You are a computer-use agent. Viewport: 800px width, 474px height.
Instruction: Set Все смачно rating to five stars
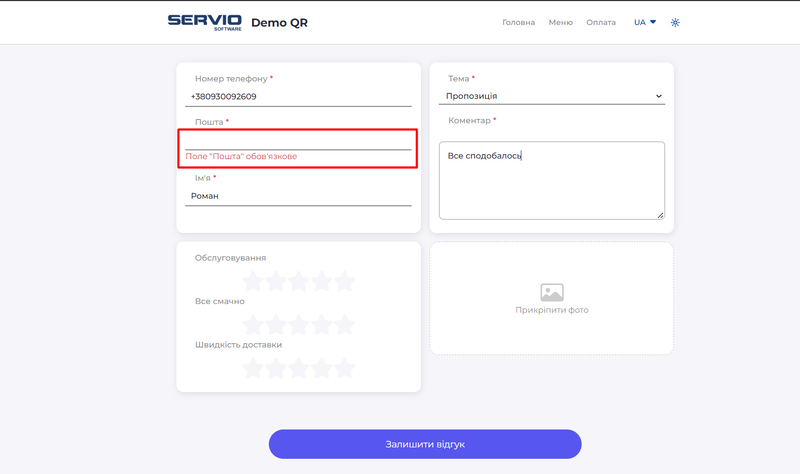pos(344,324)
